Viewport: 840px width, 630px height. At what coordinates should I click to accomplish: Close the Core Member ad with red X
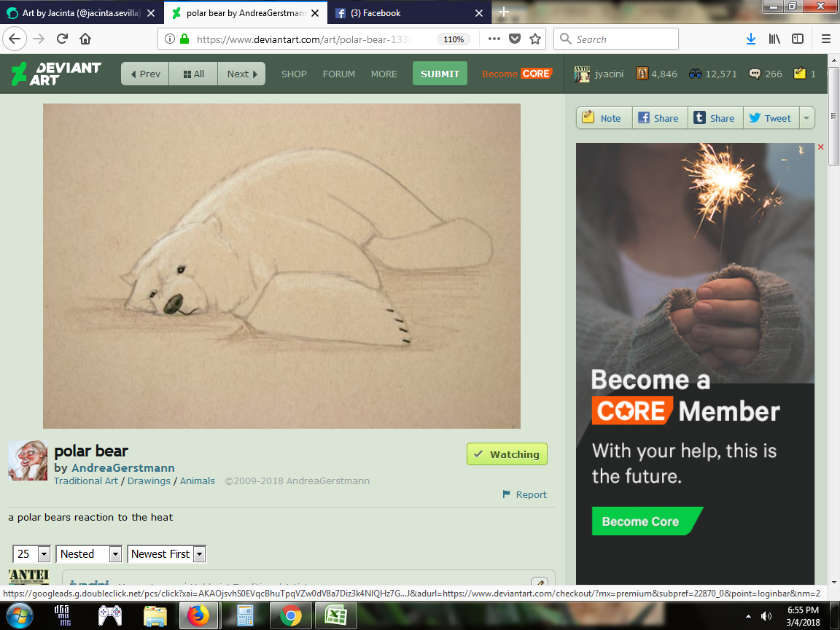820,147
